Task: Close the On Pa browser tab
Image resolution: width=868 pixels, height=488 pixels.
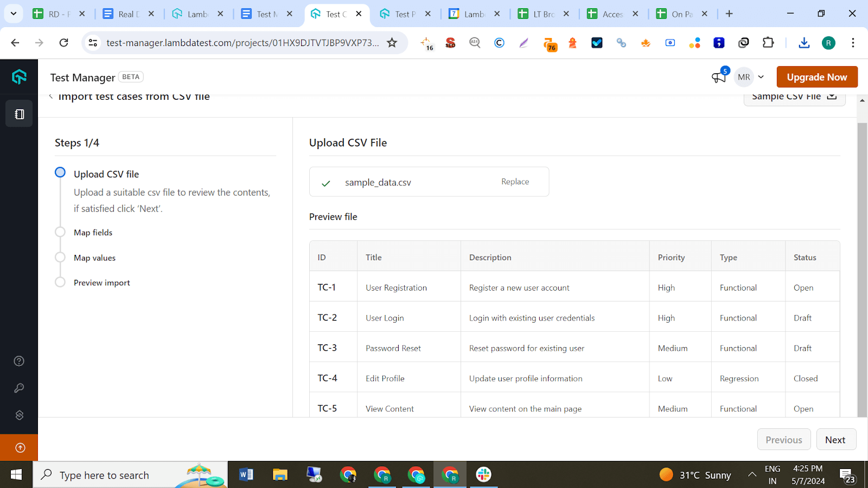Action: [705, 14]
